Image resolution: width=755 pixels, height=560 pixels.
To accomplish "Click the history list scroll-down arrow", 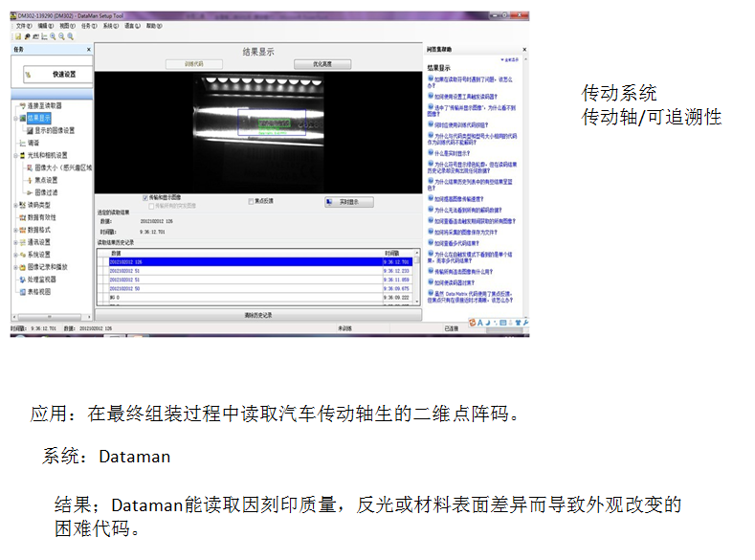I will (x=417, y=302).
